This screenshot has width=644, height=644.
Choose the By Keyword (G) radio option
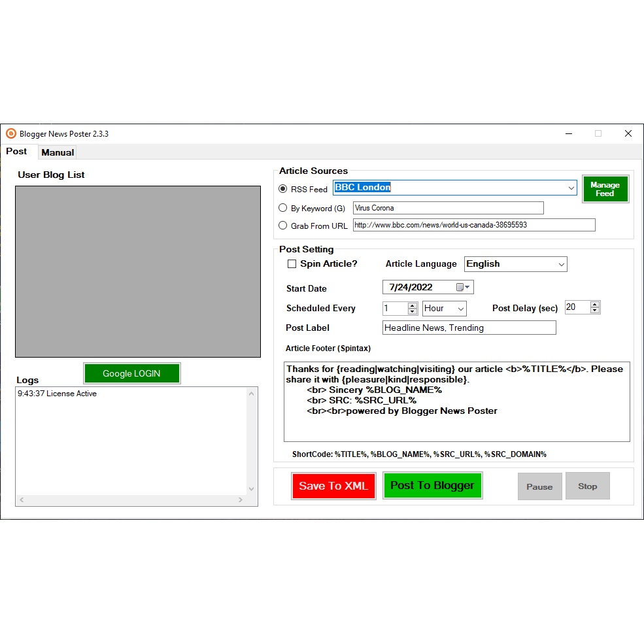pos(283,208)
